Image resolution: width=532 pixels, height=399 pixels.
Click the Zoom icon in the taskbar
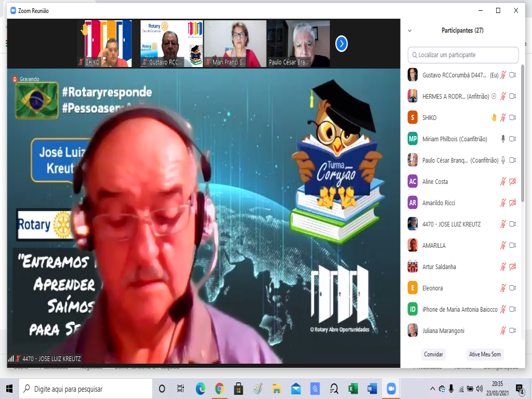391,389
